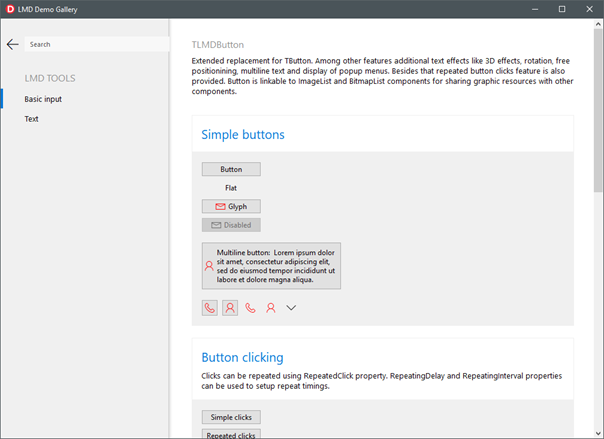Click the flat phone icon button
This screenshot has height=439, width=604.
250,308
